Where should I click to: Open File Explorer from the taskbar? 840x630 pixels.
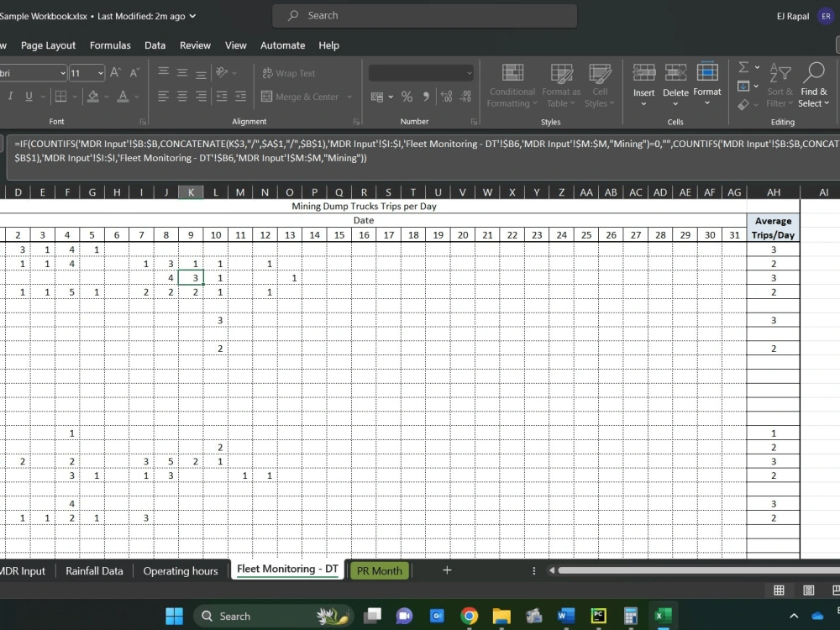coord(501,616)
